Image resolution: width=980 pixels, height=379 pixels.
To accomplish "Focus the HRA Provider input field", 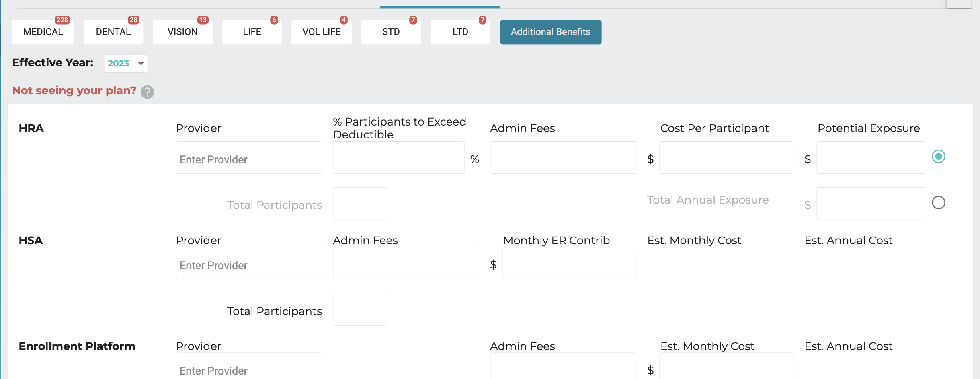I will (249, 158).
